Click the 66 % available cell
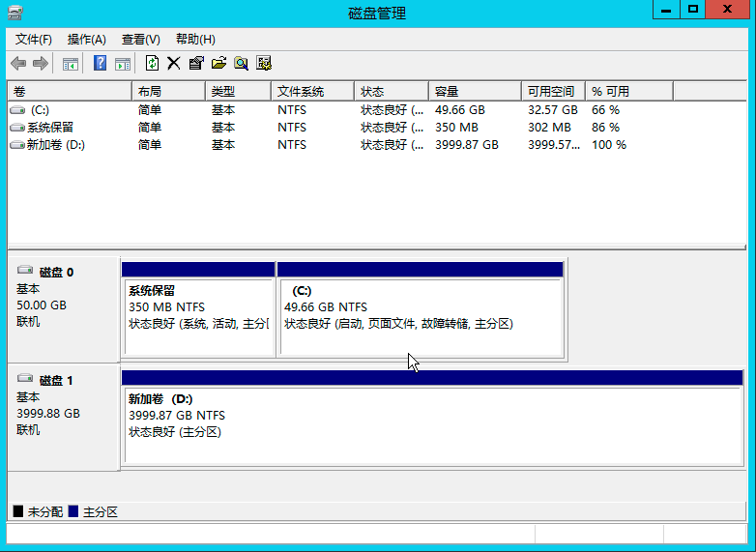 pos(605,110)
